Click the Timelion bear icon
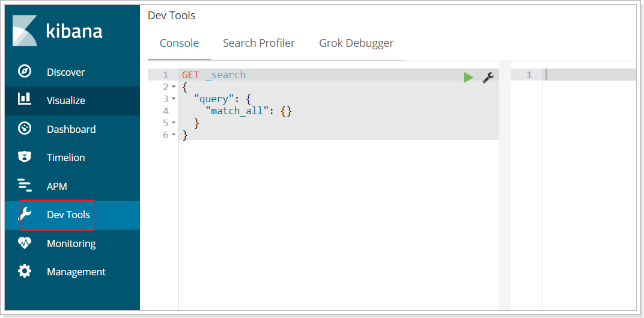Screen dimensions: 644x318 pyautogui.click(x=25, y=157)
